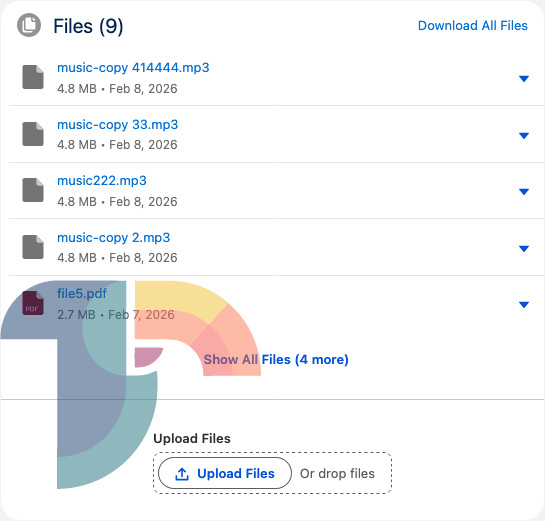Click the PDF icon for file5.pdf
The height and width of the screenshot is (521, 545).
(33, 303)
